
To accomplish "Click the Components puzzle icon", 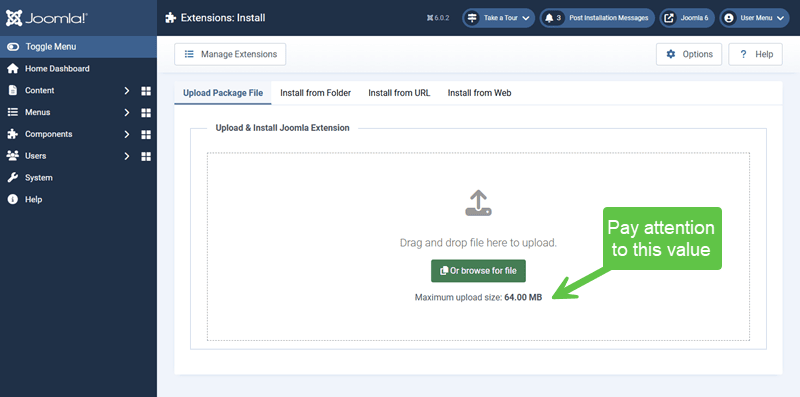I will click(x=13, y=134).
